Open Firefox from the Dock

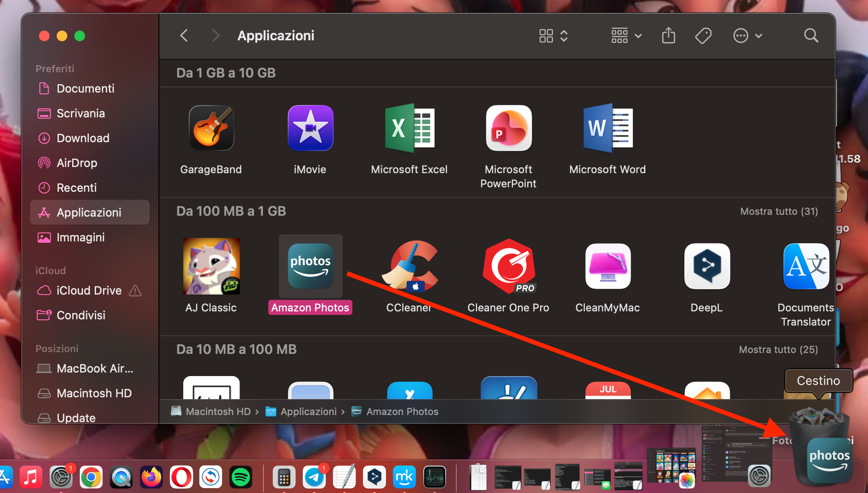(151, 477)
